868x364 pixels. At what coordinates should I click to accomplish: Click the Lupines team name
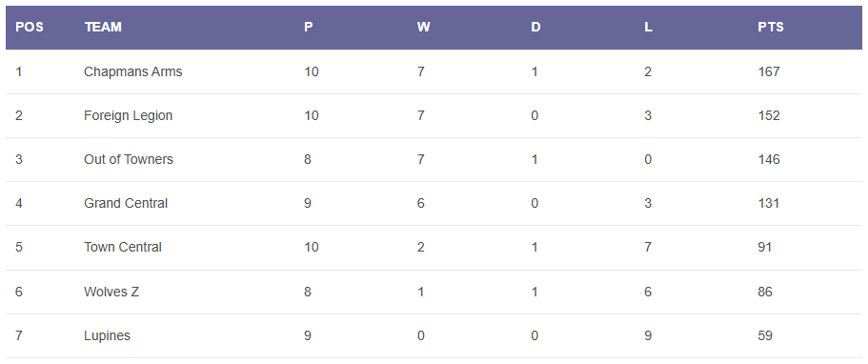(x=108, y=335)
